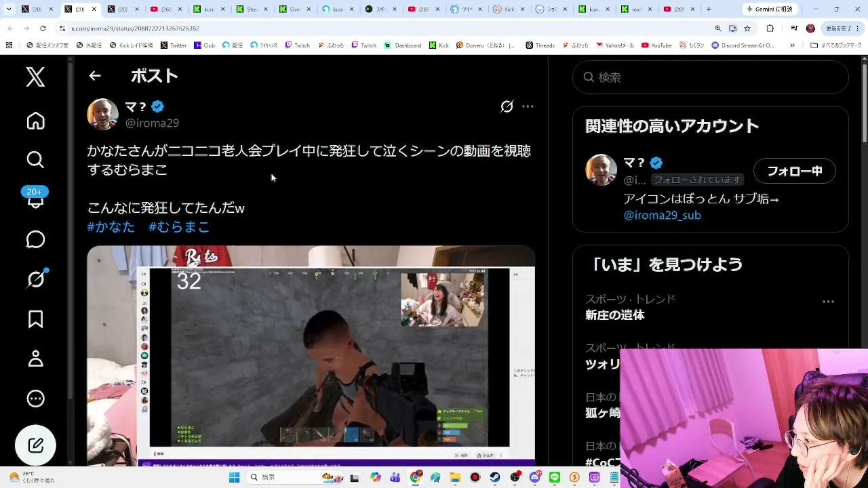868x488 pixels.
Task: Open the Windows Start menu
Action: 234,477
